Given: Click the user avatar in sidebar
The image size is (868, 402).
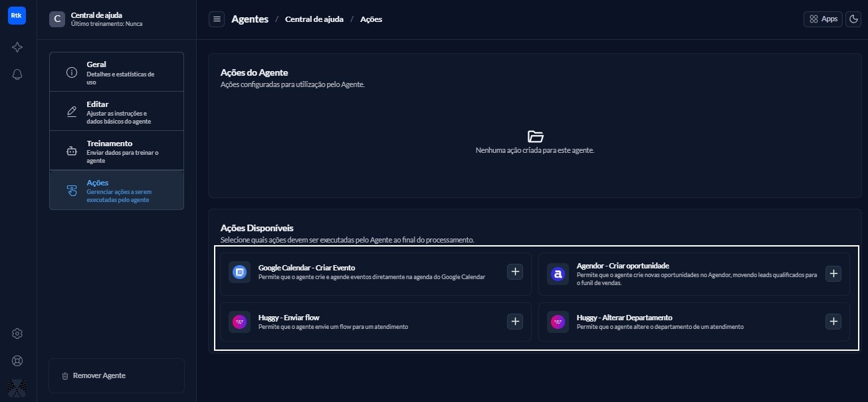Looking at the screenshot, I should click(x=17, y=388).
